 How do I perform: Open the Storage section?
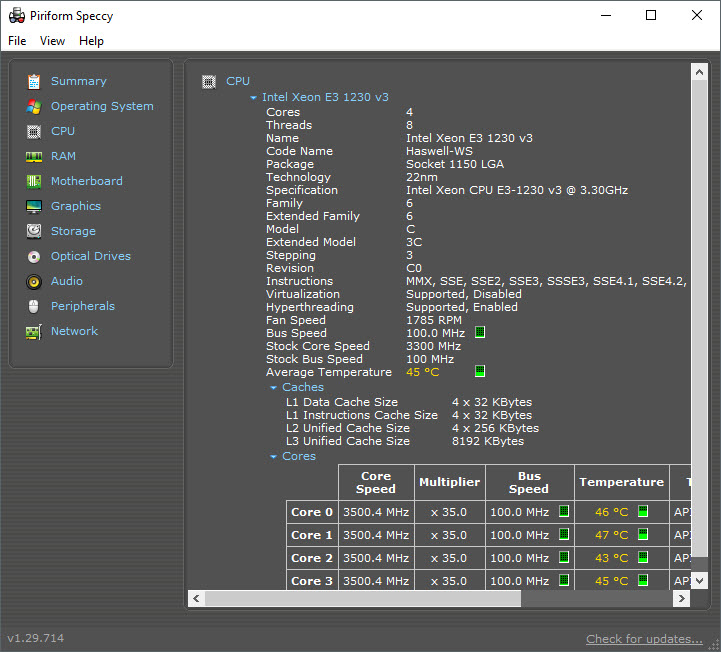(x=73, y=231)
